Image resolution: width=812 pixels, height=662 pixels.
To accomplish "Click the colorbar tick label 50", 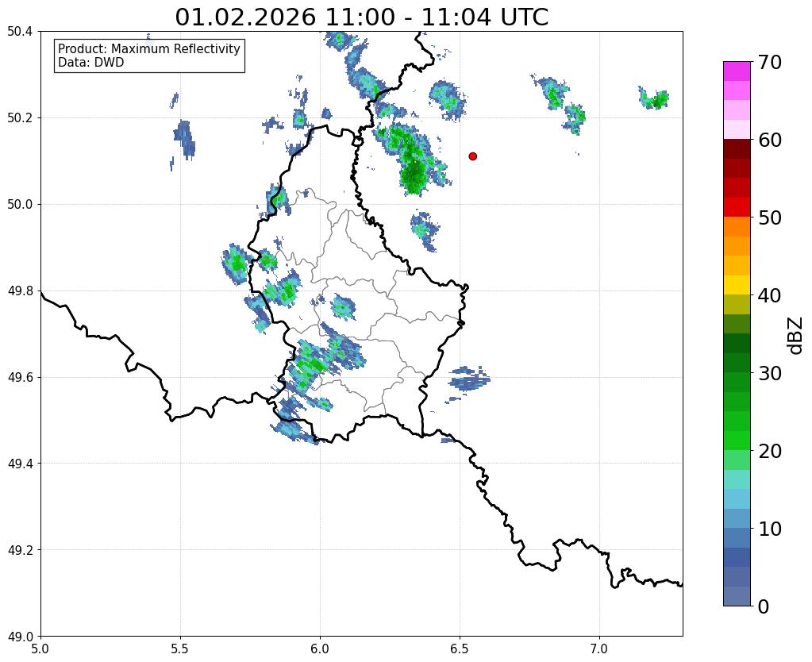I will [770, 217].
